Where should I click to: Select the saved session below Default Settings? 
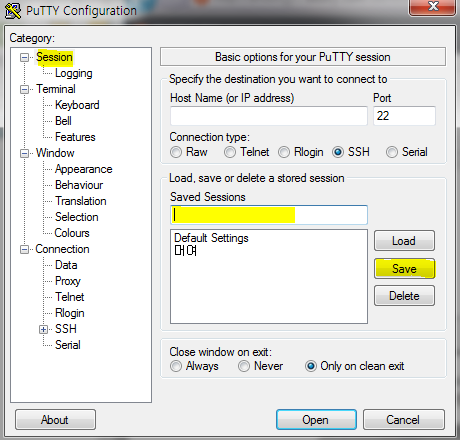[x=186, y=250]
